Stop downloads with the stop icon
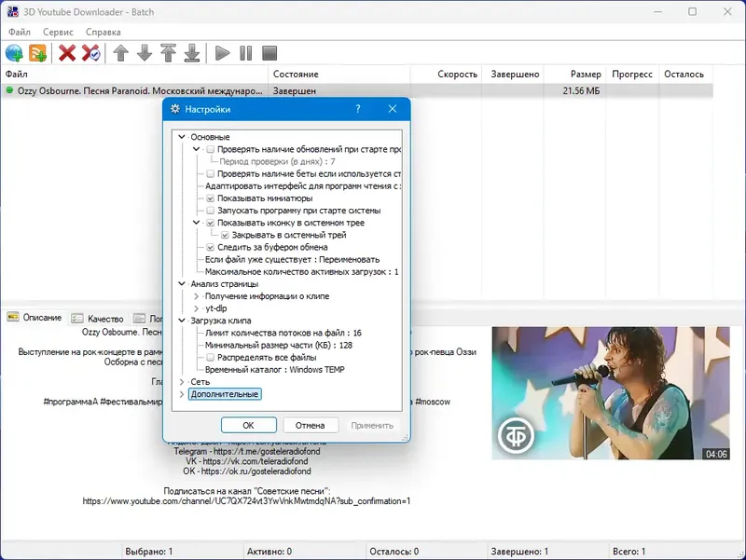 [x=269, y=53]
